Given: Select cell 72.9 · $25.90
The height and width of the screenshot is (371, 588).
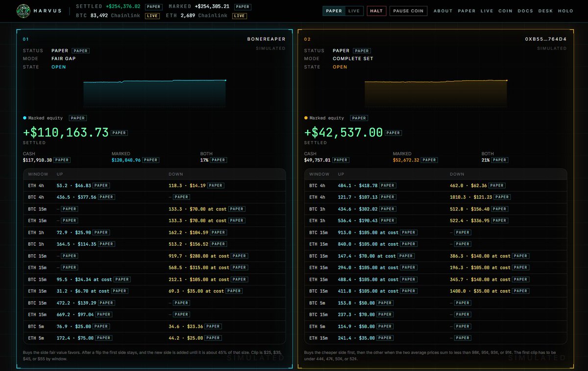Looking at the screenshot, I should 73,232.
